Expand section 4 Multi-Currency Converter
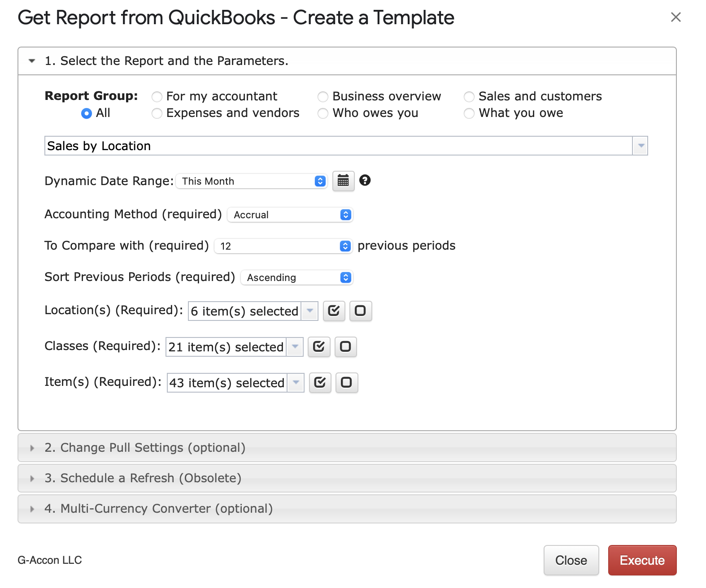This screenshot has width=706, height=588. [x=347, y=509]
